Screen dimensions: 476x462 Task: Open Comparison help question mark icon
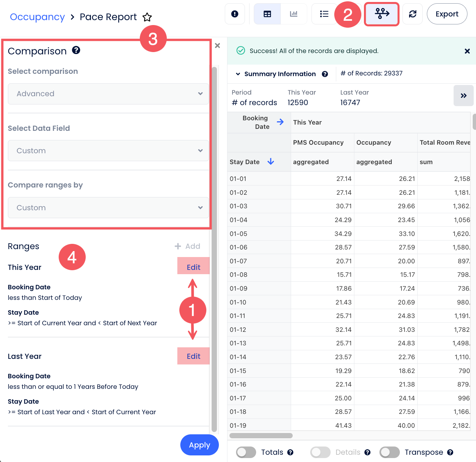76,50
